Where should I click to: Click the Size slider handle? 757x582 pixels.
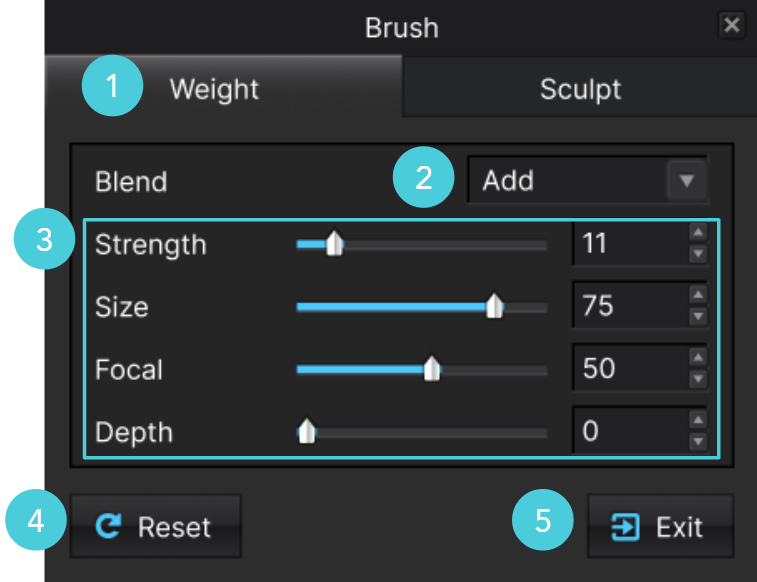(x=494, y=305)
